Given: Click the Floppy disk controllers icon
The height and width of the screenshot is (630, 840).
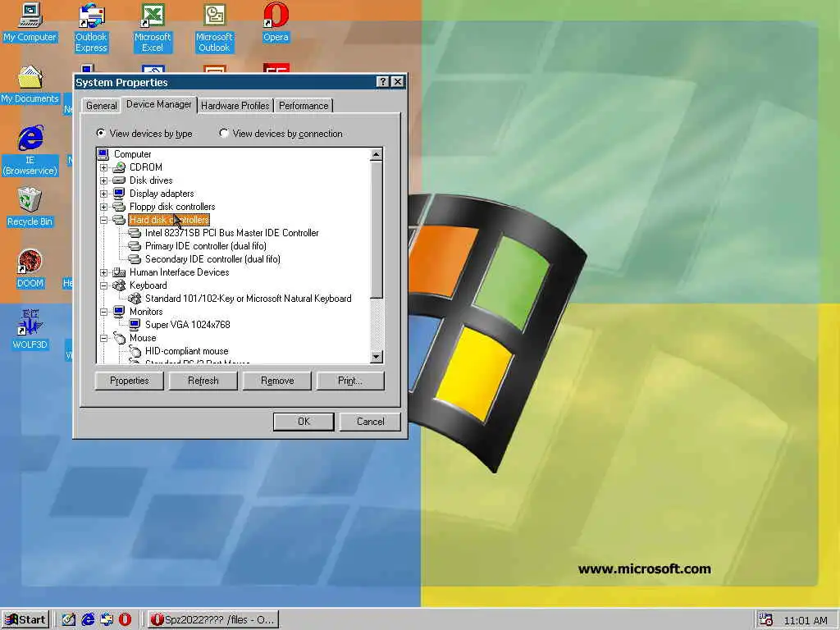Looking at the screenshot, I should point(119,207).
